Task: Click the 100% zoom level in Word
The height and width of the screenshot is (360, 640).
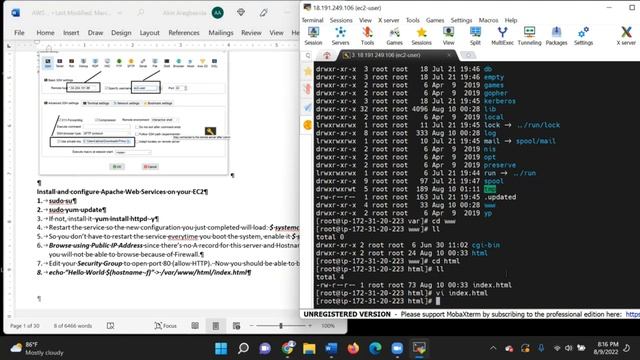Action: pos(328,326)
